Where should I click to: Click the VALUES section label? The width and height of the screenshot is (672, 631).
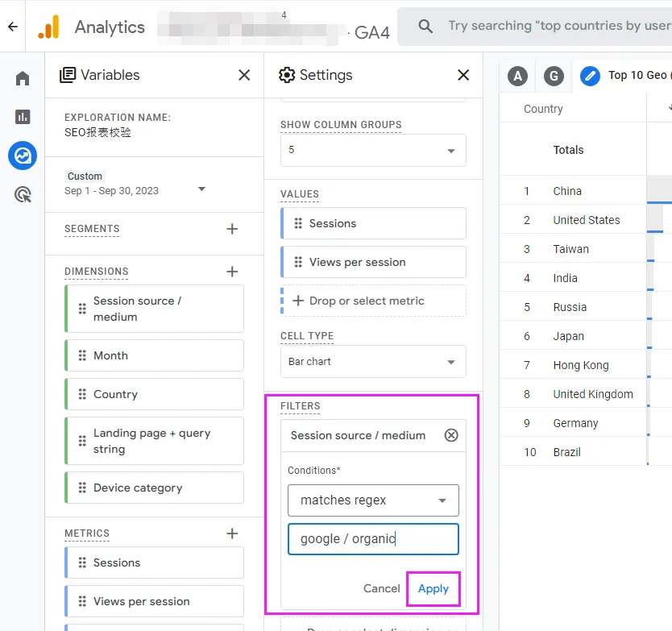click(x=300, y=194)
